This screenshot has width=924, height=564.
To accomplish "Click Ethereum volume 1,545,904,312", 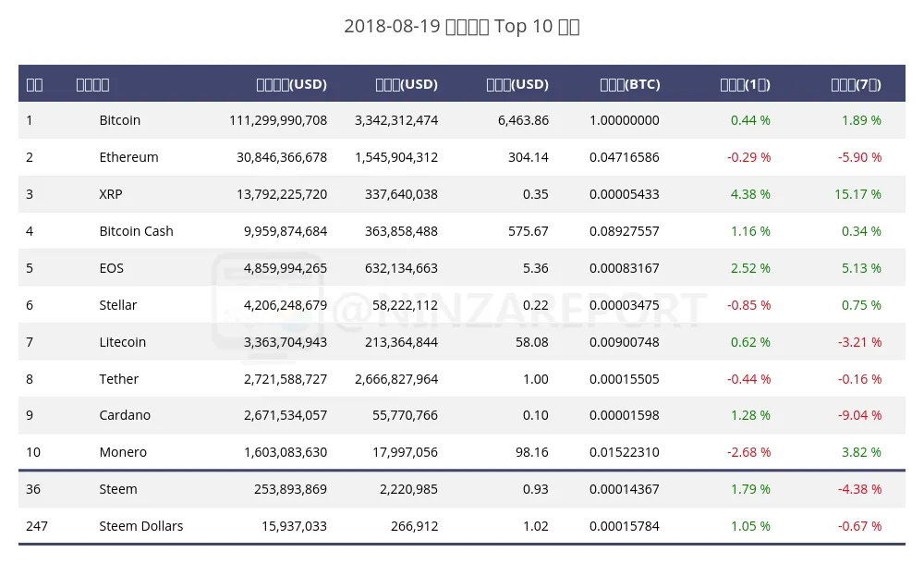I will [x=396, y=157].
